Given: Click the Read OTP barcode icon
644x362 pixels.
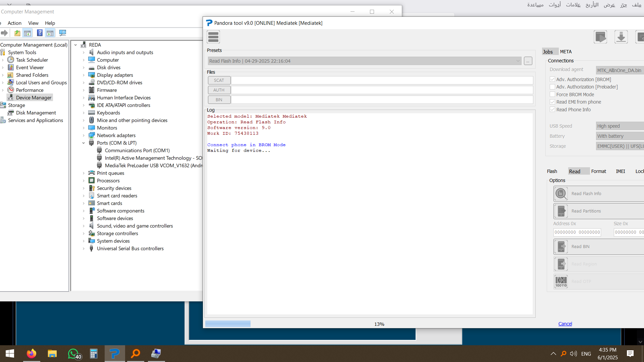Looking at the screenshot, I should tap(561, 281).
